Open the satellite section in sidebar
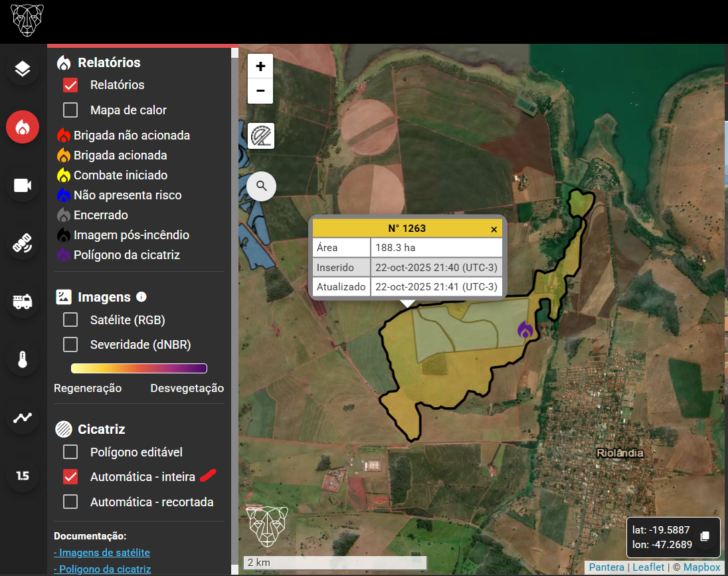The width and height of the screenshot is (728, 576). [23, 244]
